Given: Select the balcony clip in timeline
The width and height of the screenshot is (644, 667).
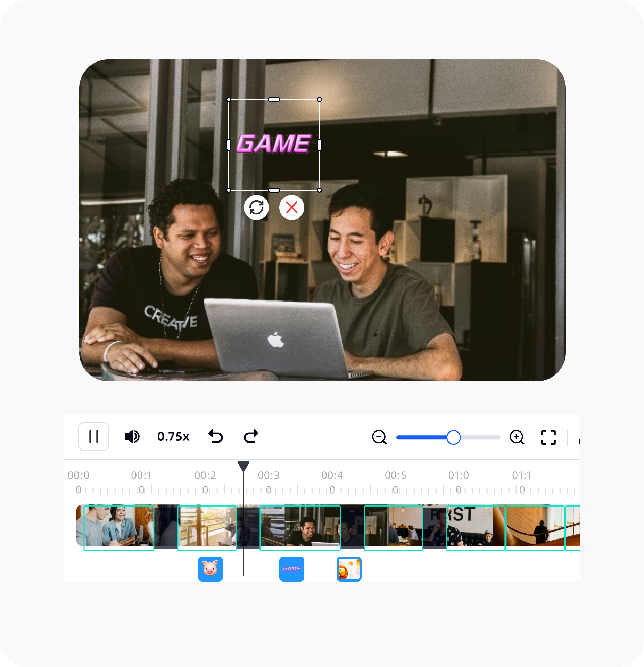Looking at the screenshot, I should tap(207, 528).
